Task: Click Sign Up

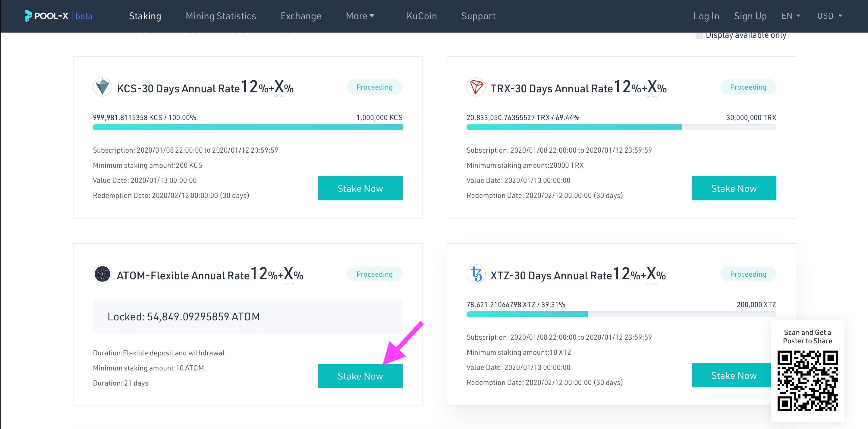Action: [750, 16]
